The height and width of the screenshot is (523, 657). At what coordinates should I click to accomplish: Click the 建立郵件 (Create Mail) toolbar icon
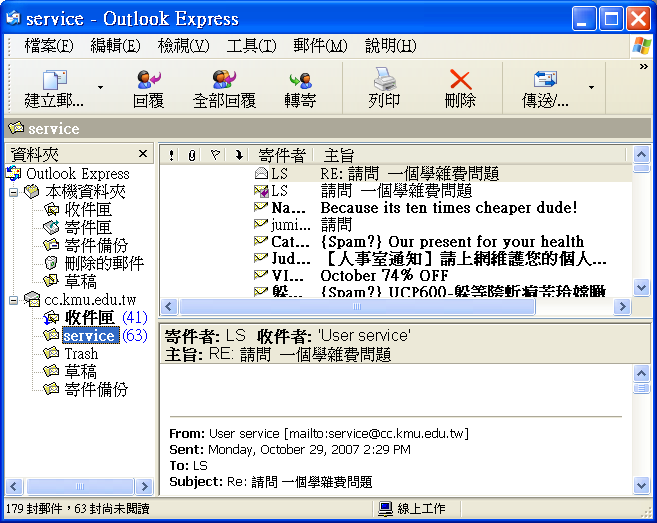coord(54,79)
